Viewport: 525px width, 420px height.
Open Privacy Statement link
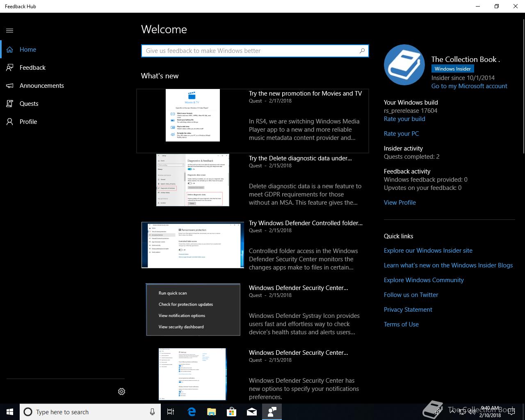408,310
